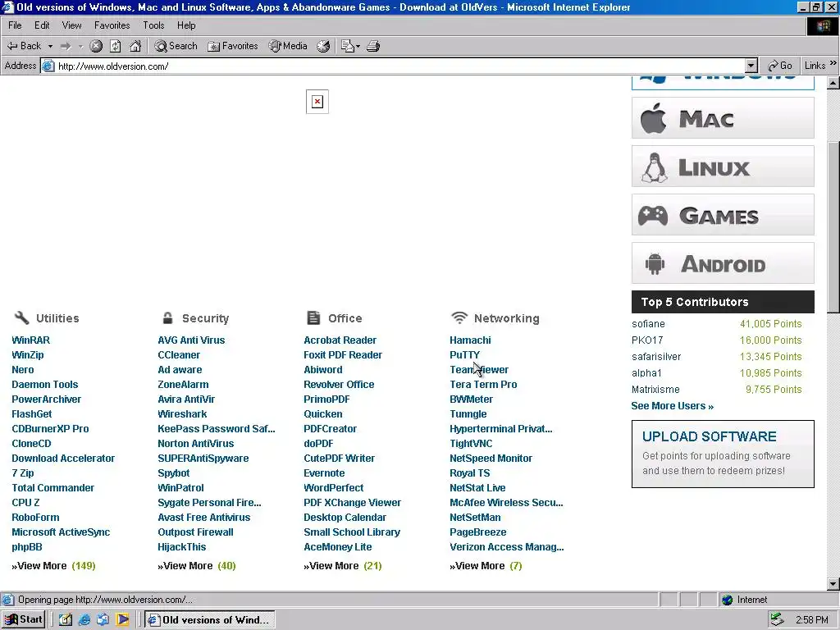Screen dimensions: 840x630
Task: Open the Favorites pane from toolbar
Action: click(232, 46)
